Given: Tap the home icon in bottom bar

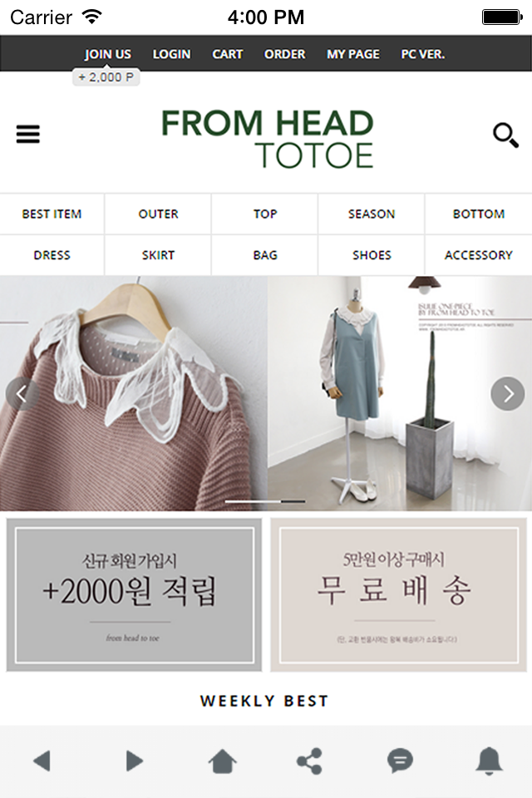Looking at the screenshot, I should click(x=223, y=761).
